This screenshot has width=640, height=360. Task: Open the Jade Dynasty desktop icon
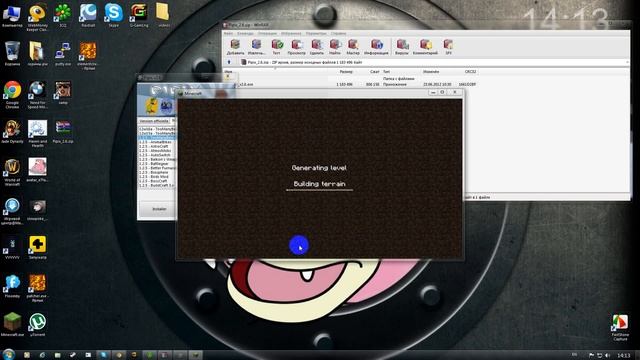[12, 131]
